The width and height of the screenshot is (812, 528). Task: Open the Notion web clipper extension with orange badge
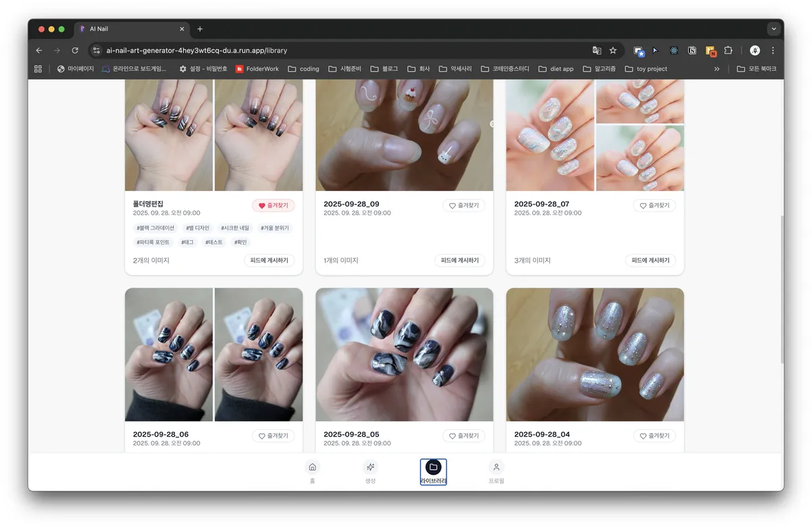pyautogui.click(x=710, y=51)
